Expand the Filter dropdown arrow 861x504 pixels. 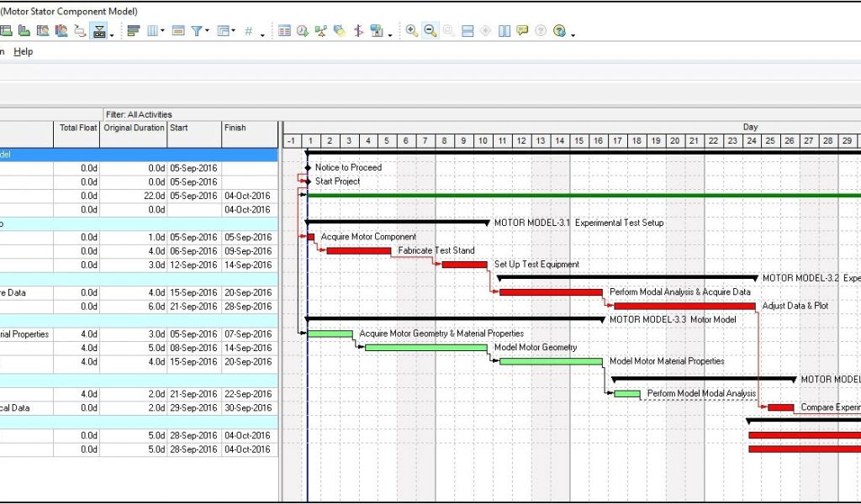click(208, 32)
